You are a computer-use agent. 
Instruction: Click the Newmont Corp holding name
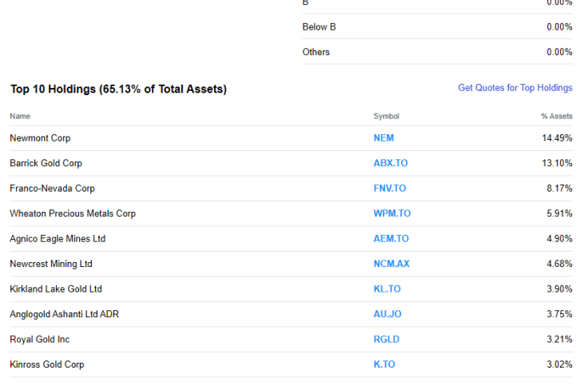(x=40, y=138)
